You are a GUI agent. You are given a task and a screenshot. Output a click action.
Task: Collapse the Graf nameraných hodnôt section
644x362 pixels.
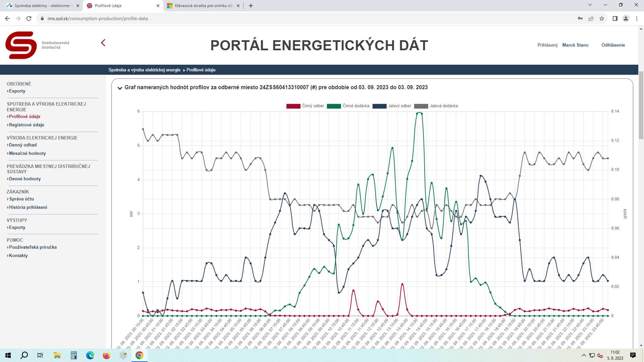(120, 88)
